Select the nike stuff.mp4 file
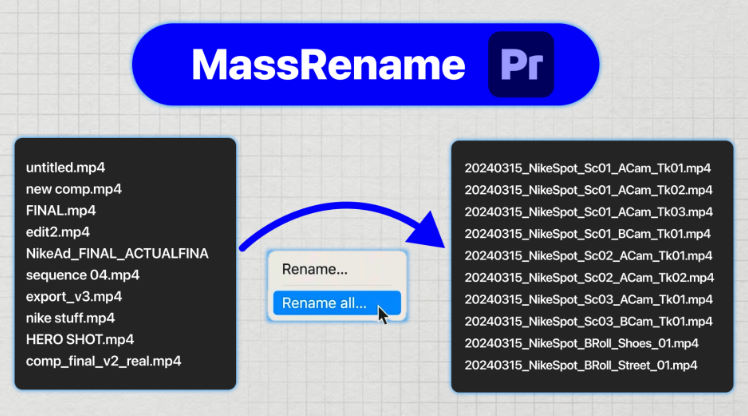 click(x=70, y=318)
